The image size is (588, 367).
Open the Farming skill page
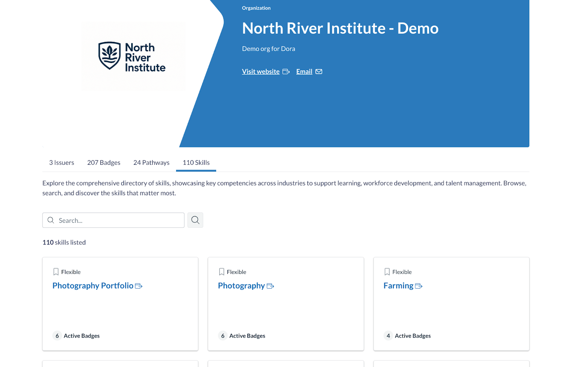(398, 285)
